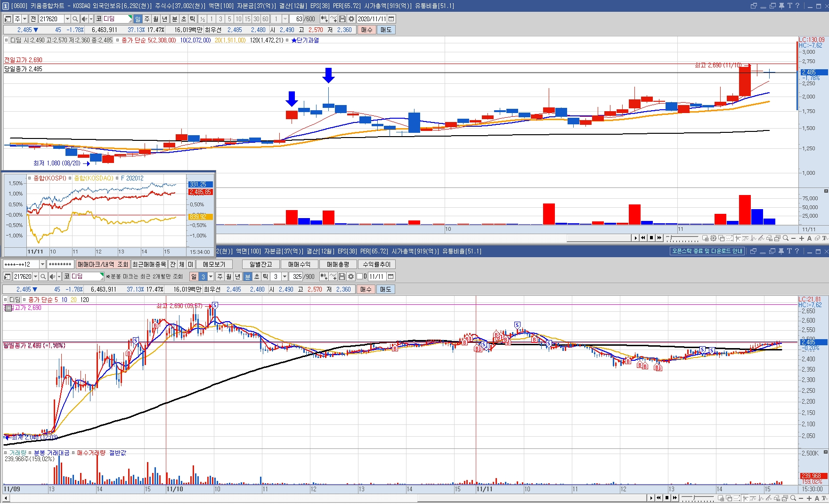Click font 'T' icon in lower title bar
The height and width of the screenshot is (504, 829).
[789, 251]
